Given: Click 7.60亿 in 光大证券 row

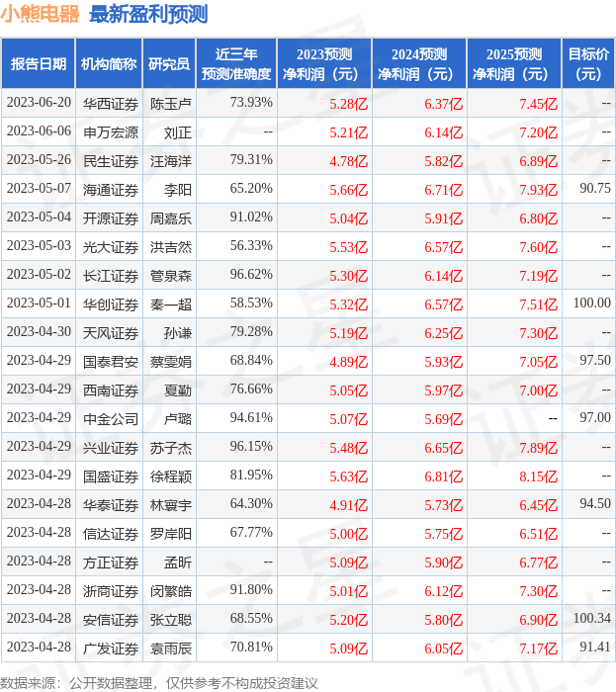Looking at the screenshot, I should point(538,247).
